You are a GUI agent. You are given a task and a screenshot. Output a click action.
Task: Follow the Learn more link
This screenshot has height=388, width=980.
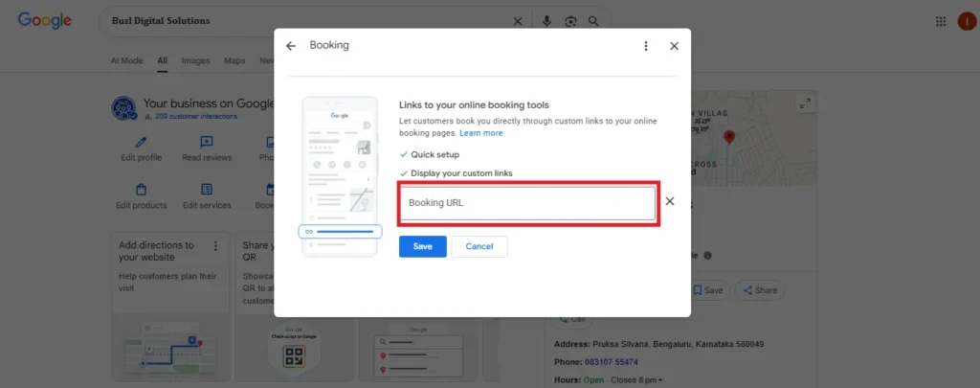click(x=480, y=133)
